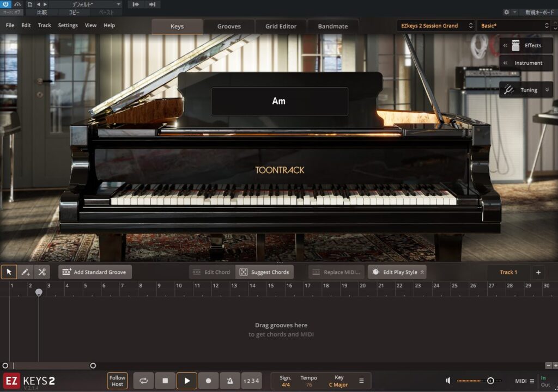Choose the pencil draw tool
Image resolution: width=558 pixels, height=392 pixels.
25,272
